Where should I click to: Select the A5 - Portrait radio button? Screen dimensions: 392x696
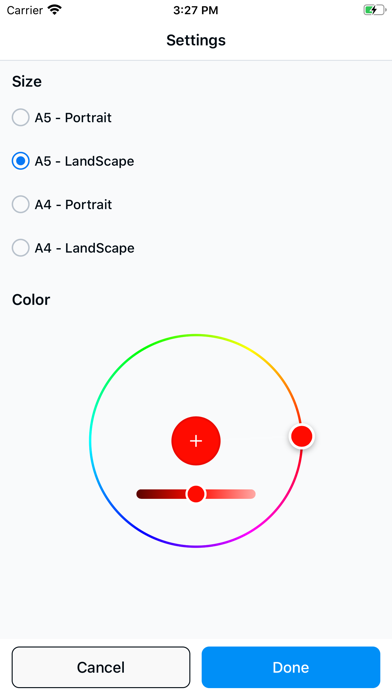(x=20, y=118)
